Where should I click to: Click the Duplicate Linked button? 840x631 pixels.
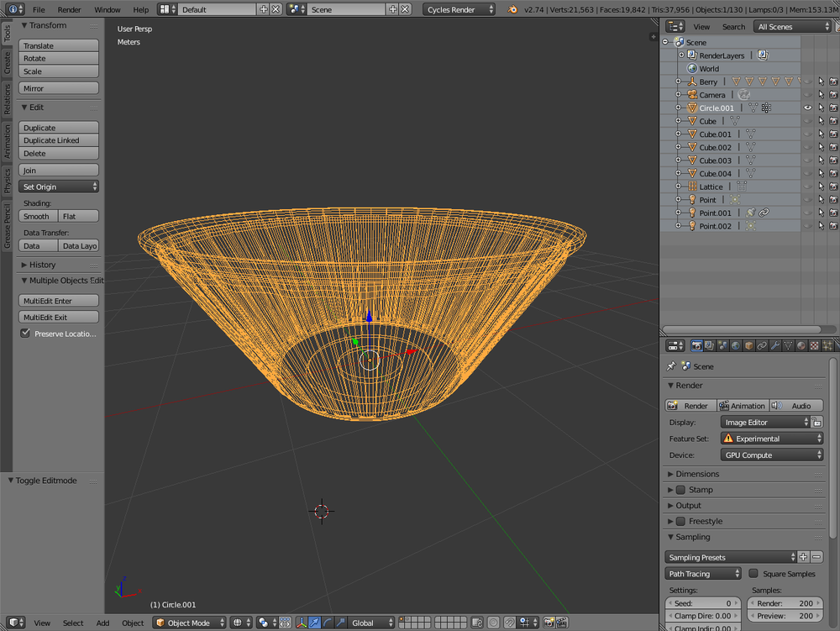click(x=59, y=140)
